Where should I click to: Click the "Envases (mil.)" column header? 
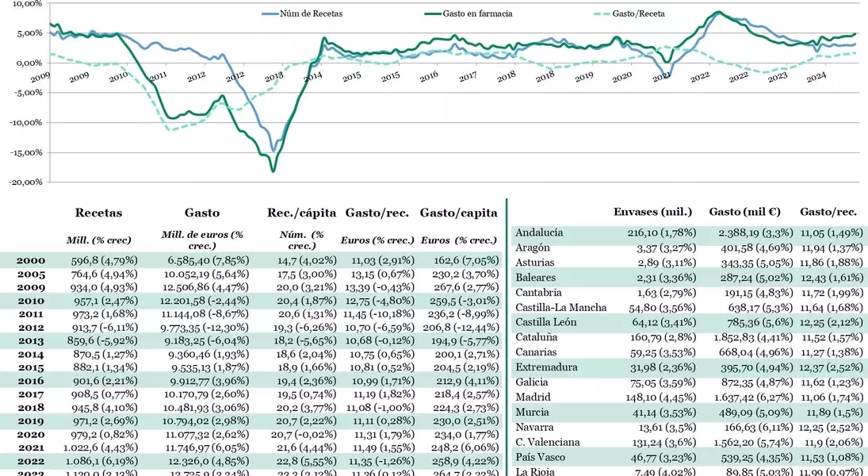tap(653, 212)
